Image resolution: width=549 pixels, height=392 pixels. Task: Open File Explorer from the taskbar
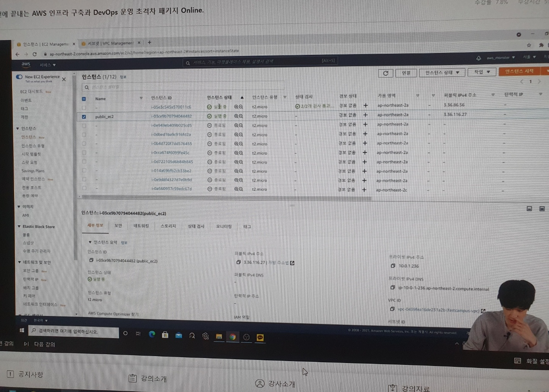(219, 336)
